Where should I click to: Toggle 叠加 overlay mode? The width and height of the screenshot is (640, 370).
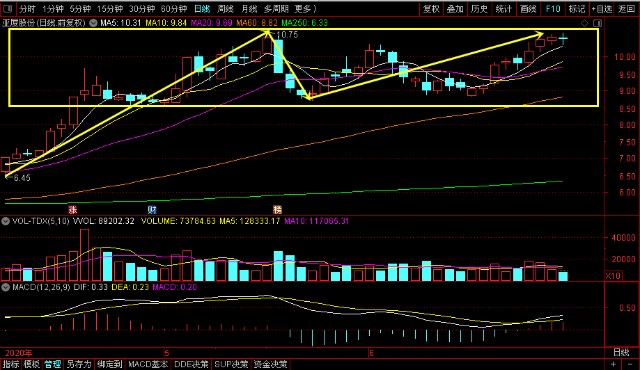click(455, 9)
